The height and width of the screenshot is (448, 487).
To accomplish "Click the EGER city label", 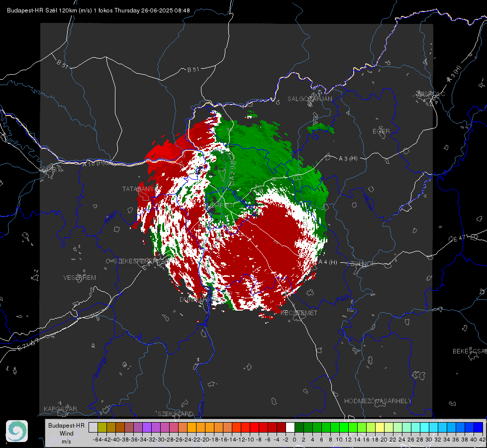I will [x=381, y=131].
